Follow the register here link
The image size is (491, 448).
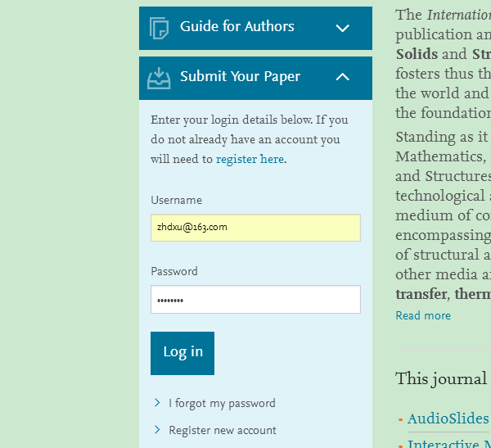[250, 159]
